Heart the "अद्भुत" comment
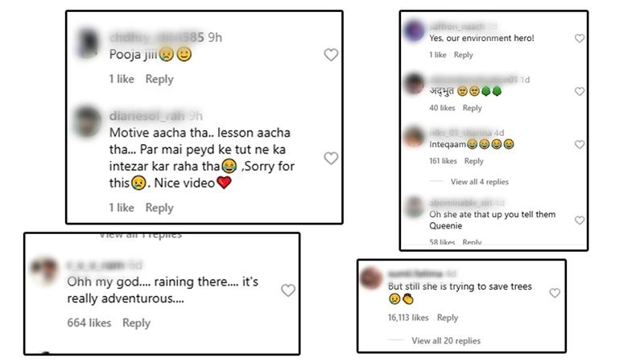The image size is (644, 362). pyautogui.click(x=579, y=92)
